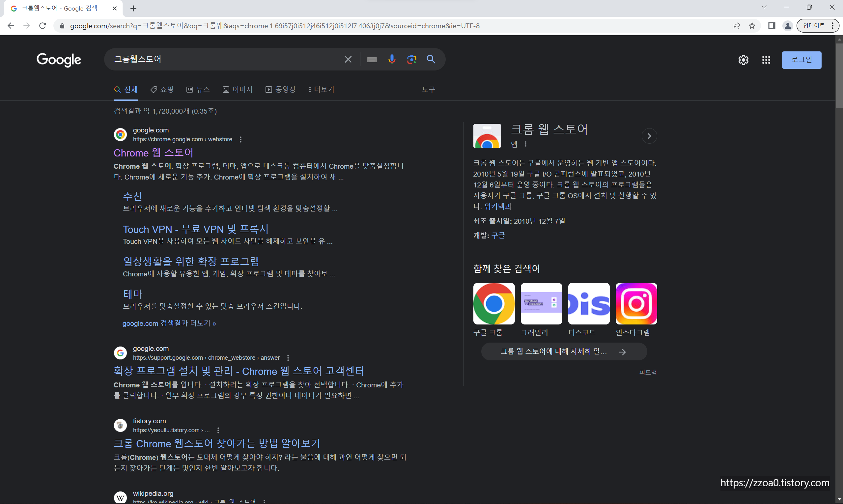Expand the knowledge panel with the chevron
Image resolution: width=843 pixels, height=504 pixels.
(x=649, y=136)
